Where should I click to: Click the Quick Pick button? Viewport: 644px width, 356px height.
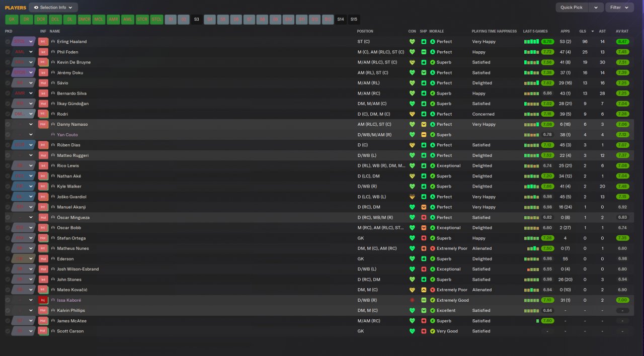(x=572, y=8)
